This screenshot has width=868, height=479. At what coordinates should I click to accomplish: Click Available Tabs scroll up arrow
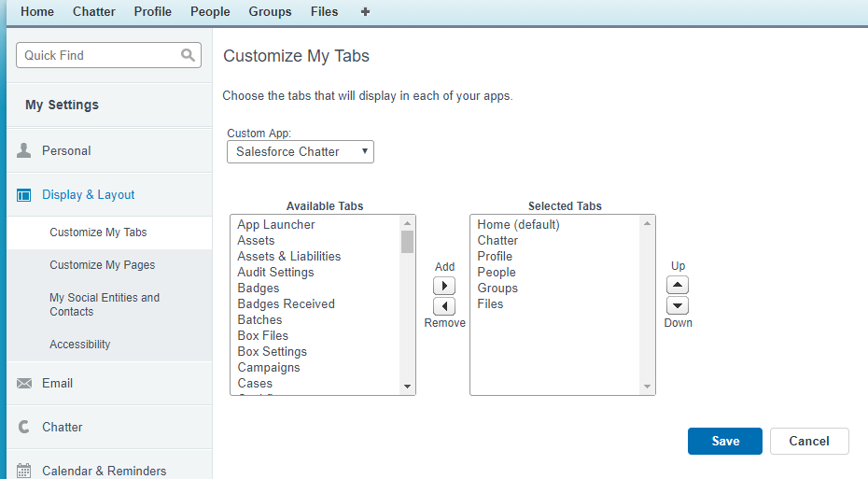pyautogui.click(x=408, y=223)
